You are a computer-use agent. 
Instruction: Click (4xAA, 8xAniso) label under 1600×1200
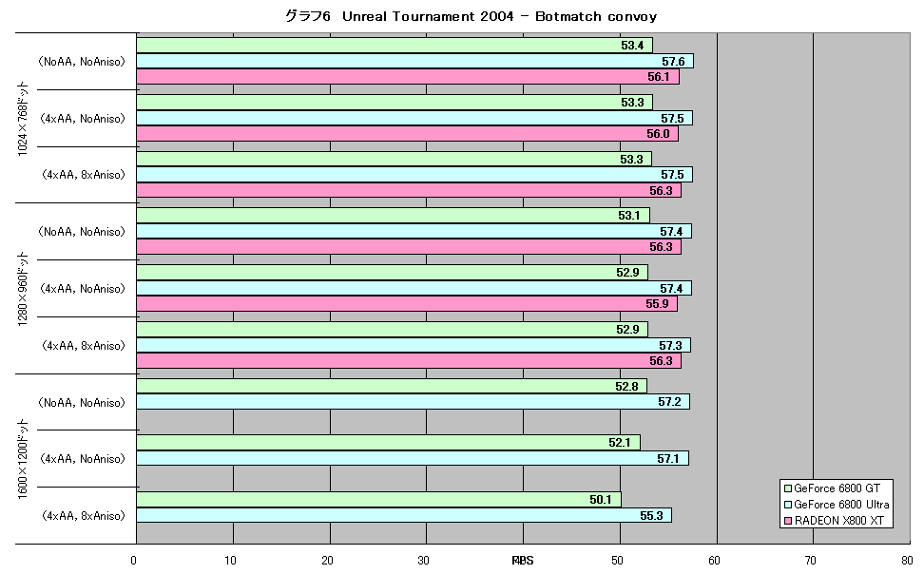click(83, 516)
